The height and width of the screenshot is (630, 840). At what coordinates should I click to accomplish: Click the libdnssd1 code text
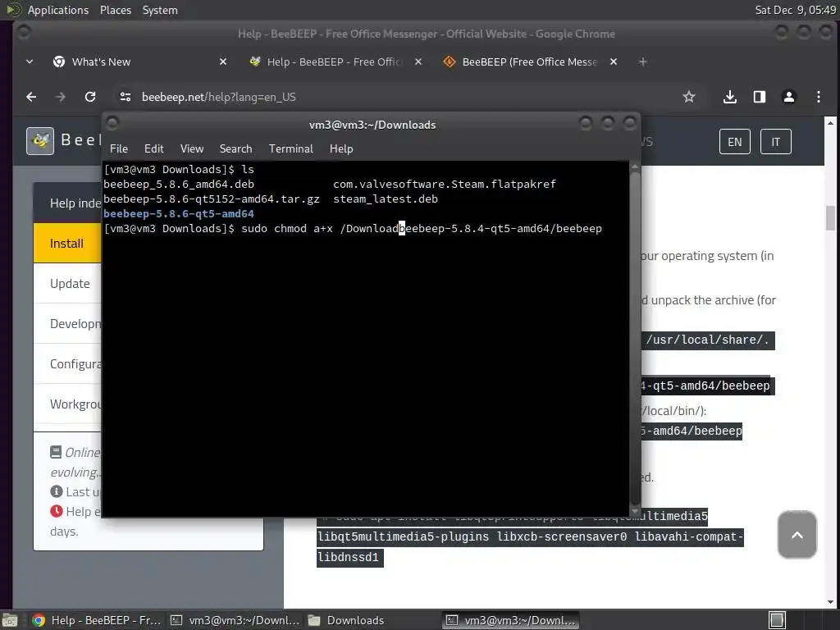click(348, 557)
